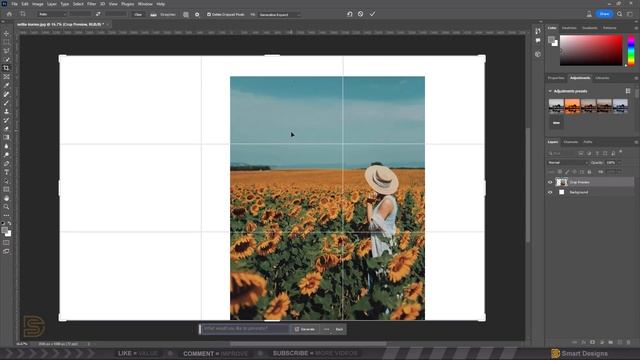Hide the Background layer
This screenshot has height=360, width=640.
tap(550, 192)
